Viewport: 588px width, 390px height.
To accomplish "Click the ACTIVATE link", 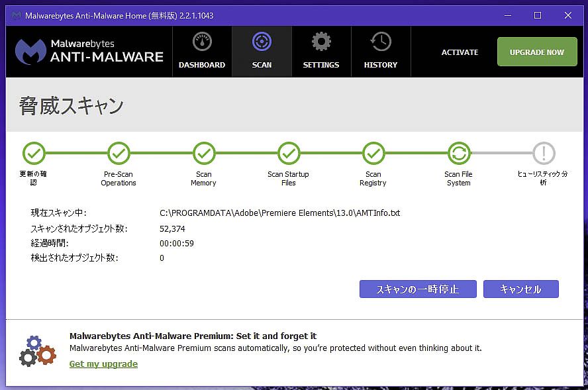I will tap(460, 52).
